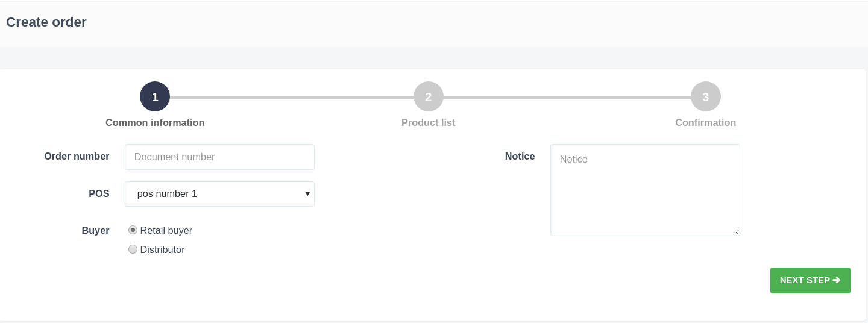Viewport: 868px width, 323px height.
Task: Focus the Document number input field
Action: coord(219,157)
